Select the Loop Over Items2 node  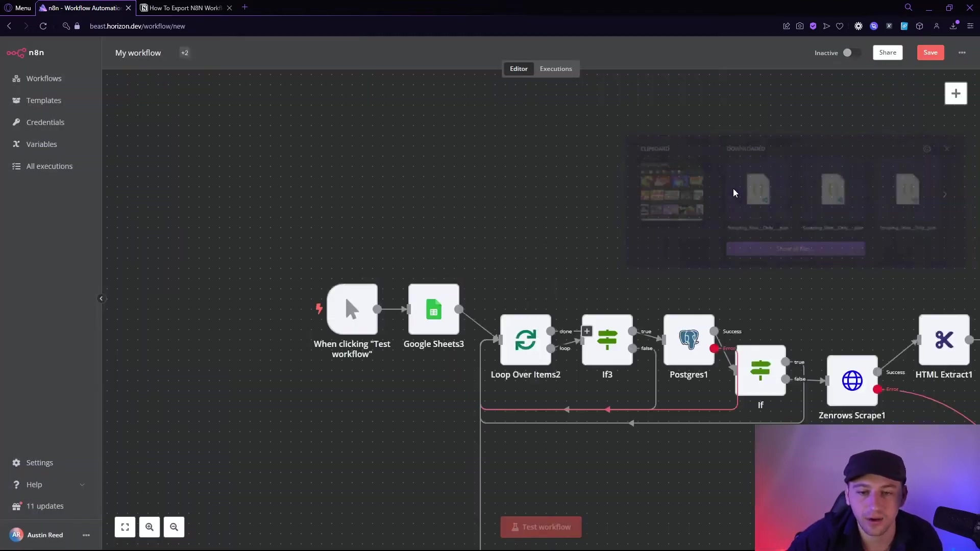coord(526,340)
